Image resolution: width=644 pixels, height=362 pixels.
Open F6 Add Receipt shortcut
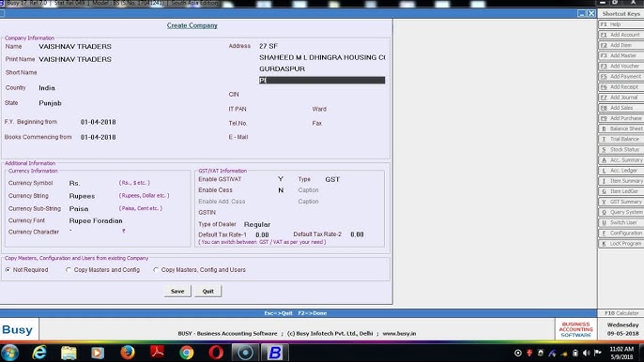[621, 87]
